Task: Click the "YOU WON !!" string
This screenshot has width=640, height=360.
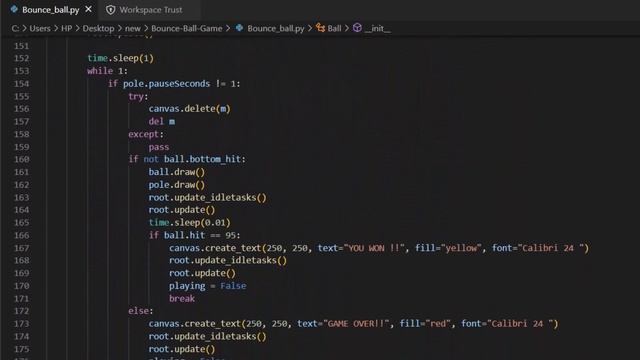Action: (374, 248)
